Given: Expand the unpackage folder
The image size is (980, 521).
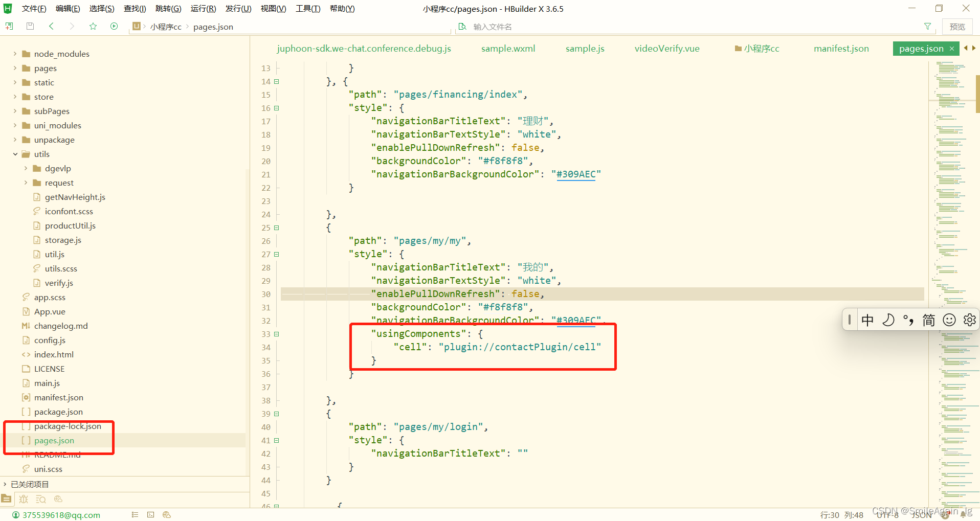Looking at the screenshot, I should pos(15,140).
